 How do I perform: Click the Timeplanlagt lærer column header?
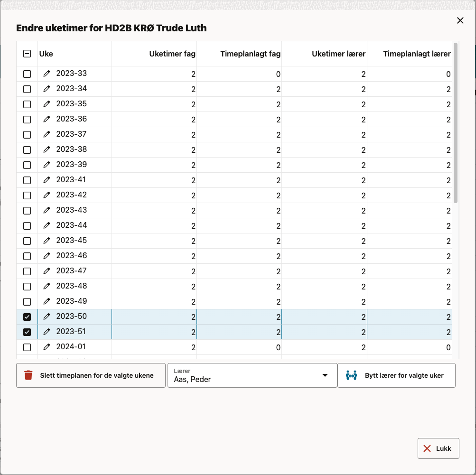(x=416, y=54)
